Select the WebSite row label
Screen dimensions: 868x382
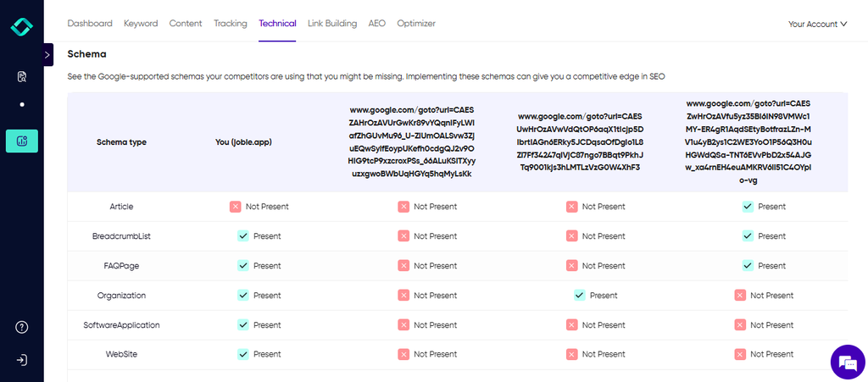point(121,354)
